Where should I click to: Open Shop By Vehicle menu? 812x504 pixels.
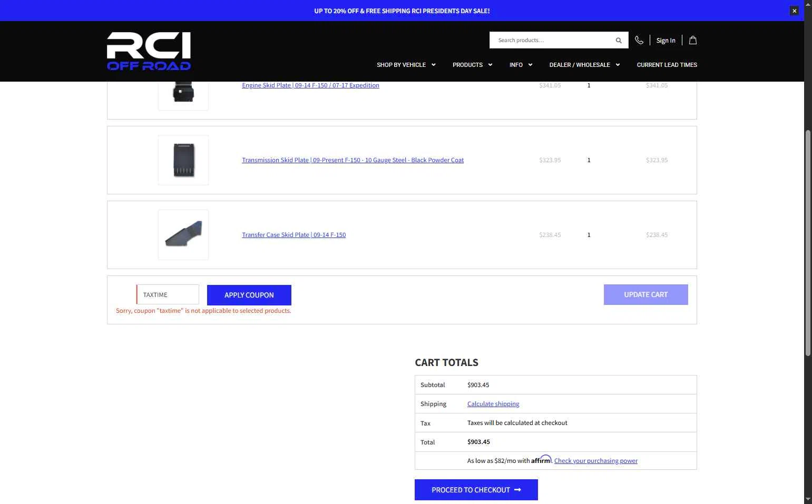401,65
